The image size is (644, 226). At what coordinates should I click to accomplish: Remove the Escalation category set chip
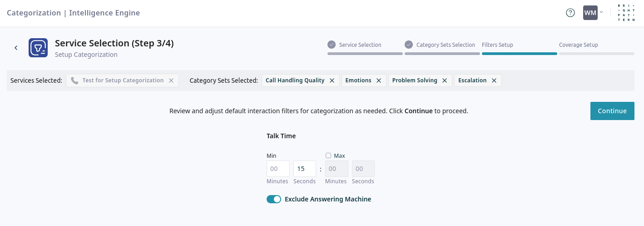click(494, 80)
